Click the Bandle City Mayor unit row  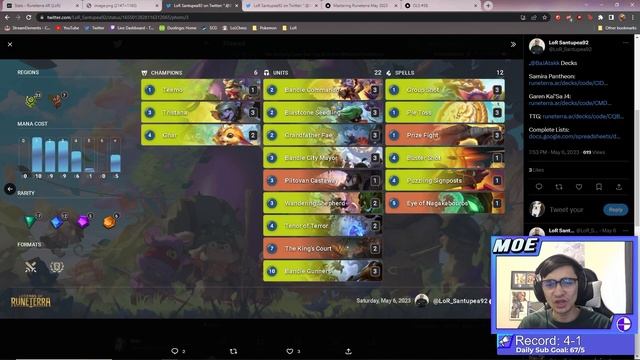pyautogui.click(x=322, y=158)
